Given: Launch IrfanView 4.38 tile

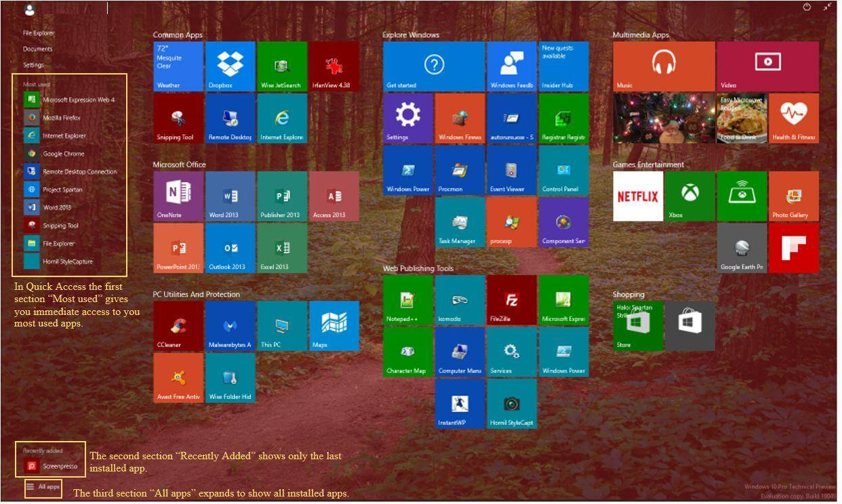Looking at the screenshot, I should (x=334, y=66).
